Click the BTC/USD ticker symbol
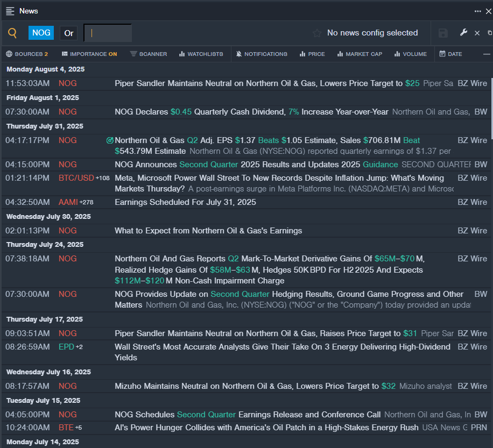The width and height of the screenshot is (493, 448). pos(76,178)
